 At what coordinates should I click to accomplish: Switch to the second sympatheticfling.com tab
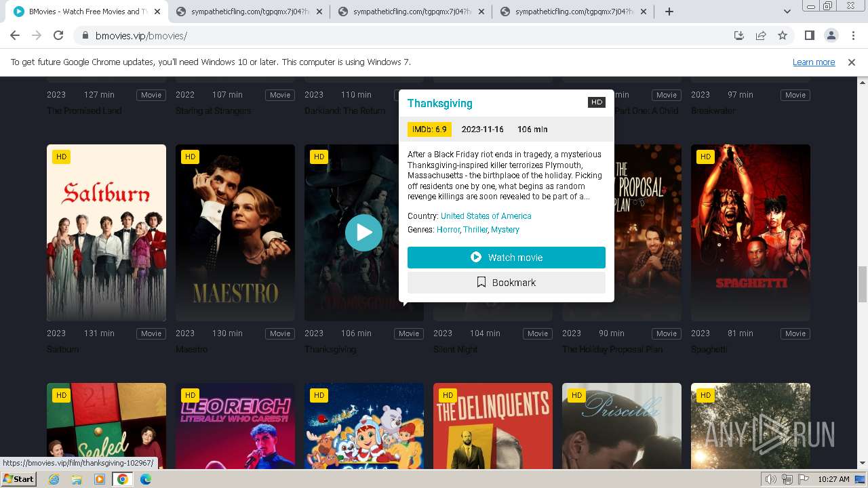click(411, 12)
